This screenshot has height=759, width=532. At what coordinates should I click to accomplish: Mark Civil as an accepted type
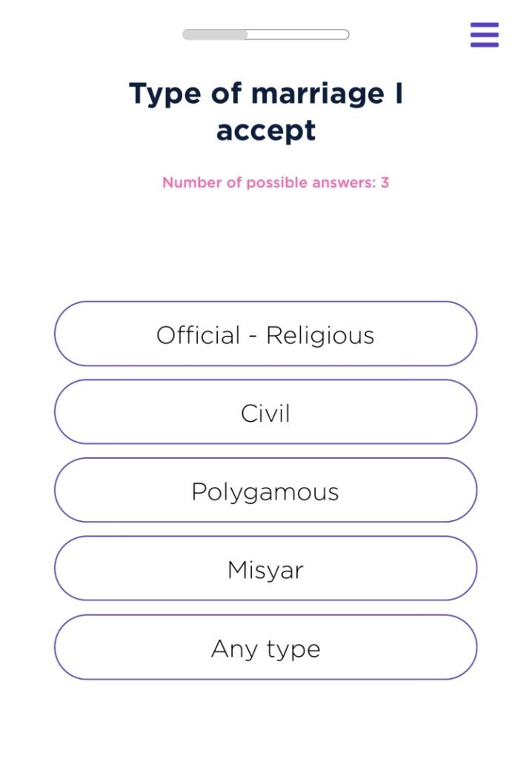coord(265,413)
